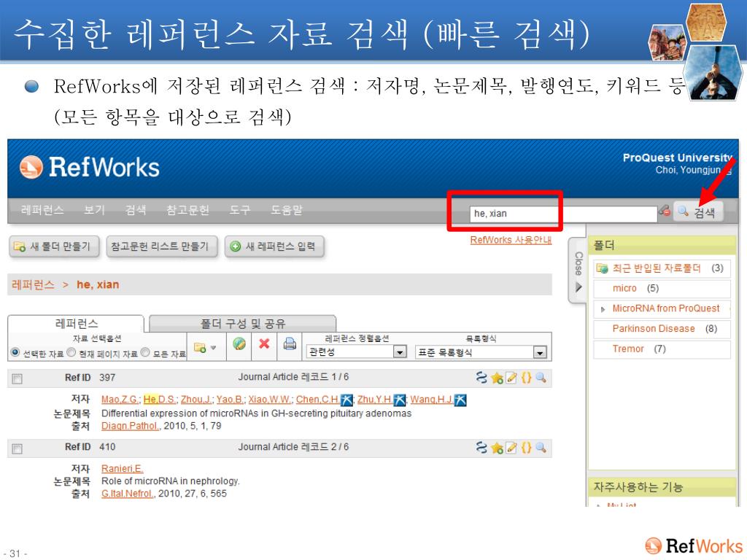Click the cite braces icon for Ref ID 410
This screenshot has width=747, height=560.
[526, 448]
